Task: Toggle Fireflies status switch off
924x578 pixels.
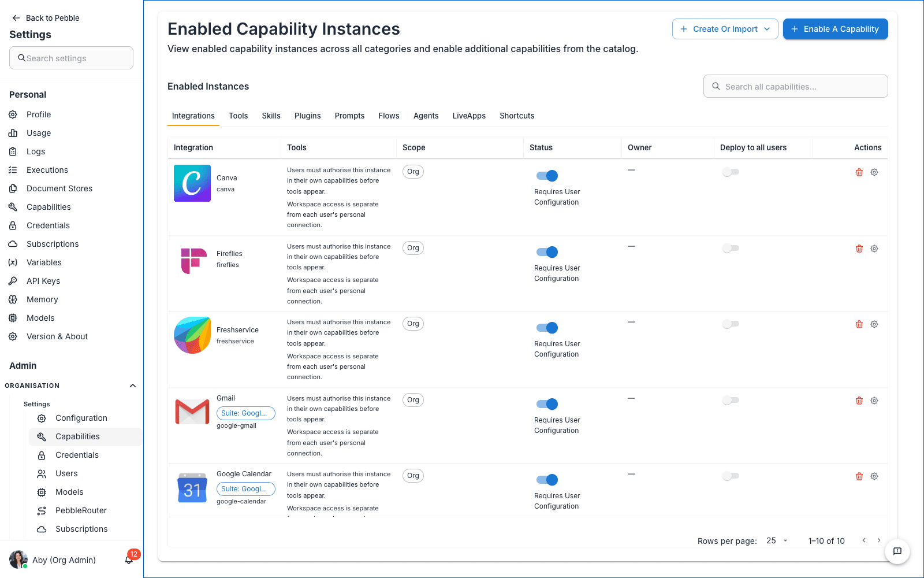Action: (547, 252)
